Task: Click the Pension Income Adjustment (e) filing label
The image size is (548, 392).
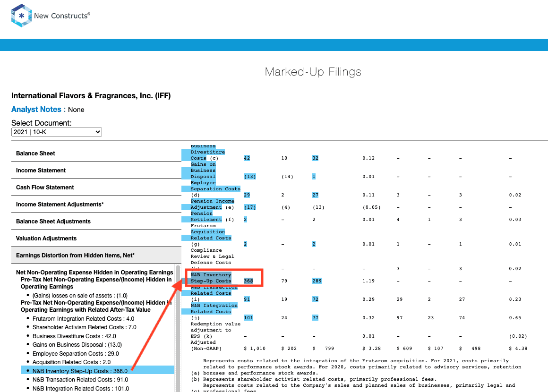Action: 212,205
